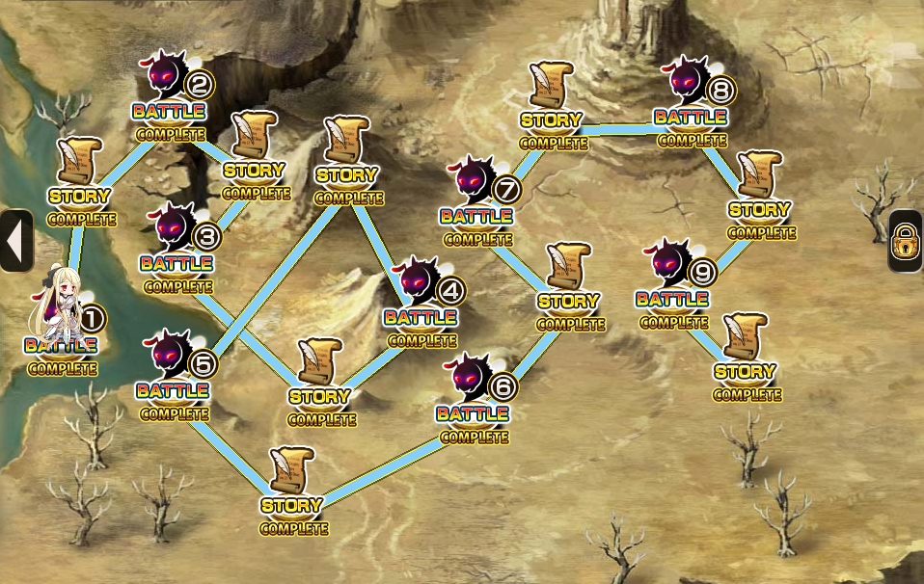This screenshot has height=584, width=924.
Task: Open Battle 5 stage node
Action: pyautogui.click(x=177, y=376)
